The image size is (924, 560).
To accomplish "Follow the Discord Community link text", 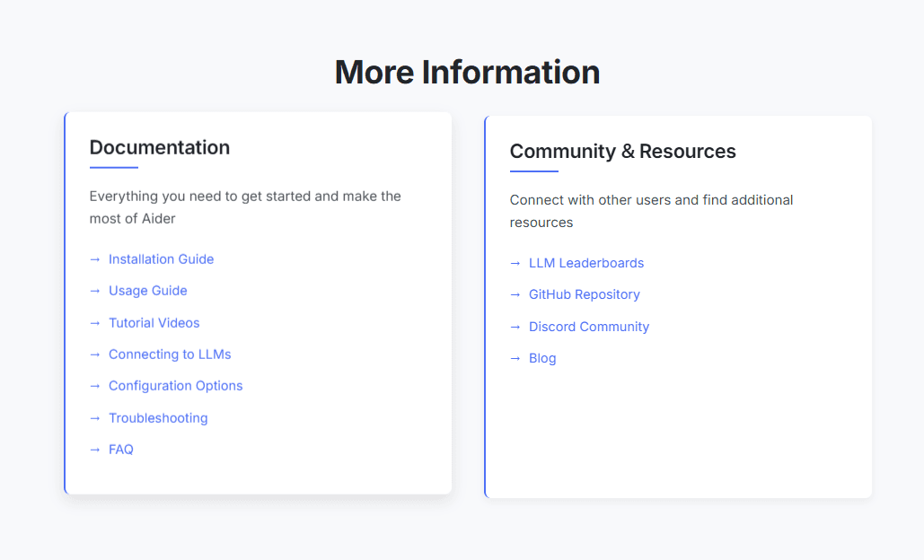I will tap(588, 327).
